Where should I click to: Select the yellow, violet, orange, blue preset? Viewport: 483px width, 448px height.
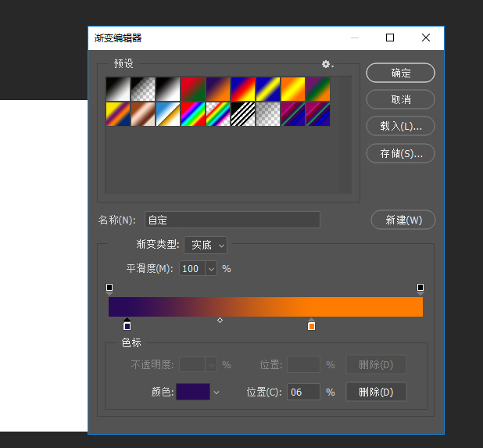pyautogui.click(x=118, y=114)
